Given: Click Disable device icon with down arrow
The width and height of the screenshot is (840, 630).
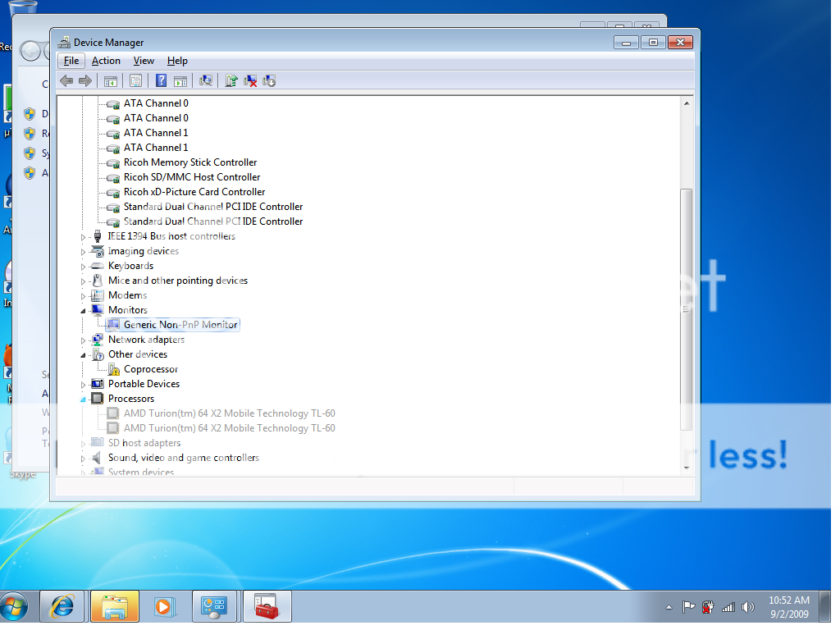Looking at the screenshot, I should tap(269, 80).
